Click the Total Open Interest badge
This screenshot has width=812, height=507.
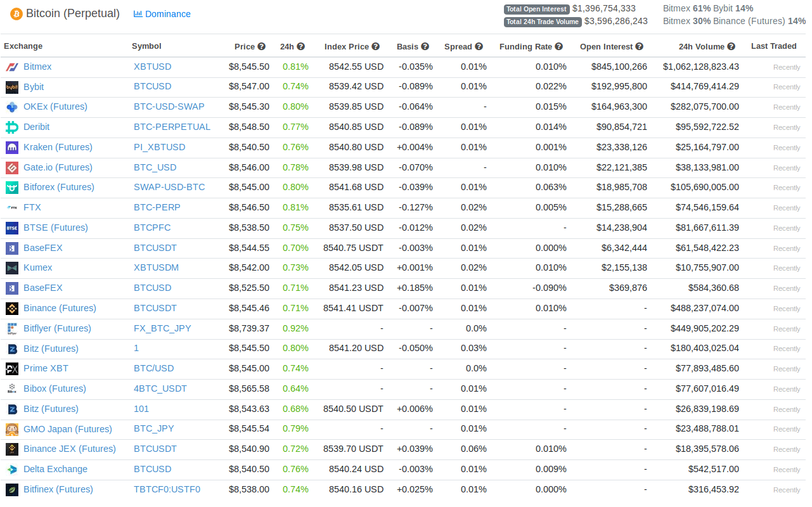[536, 9]
